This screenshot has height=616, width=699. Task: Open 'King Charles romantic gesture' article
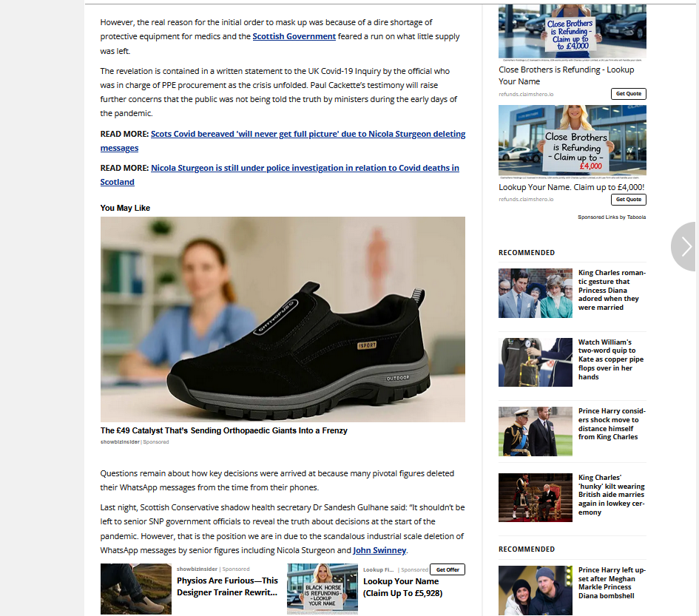pos(612,290)
